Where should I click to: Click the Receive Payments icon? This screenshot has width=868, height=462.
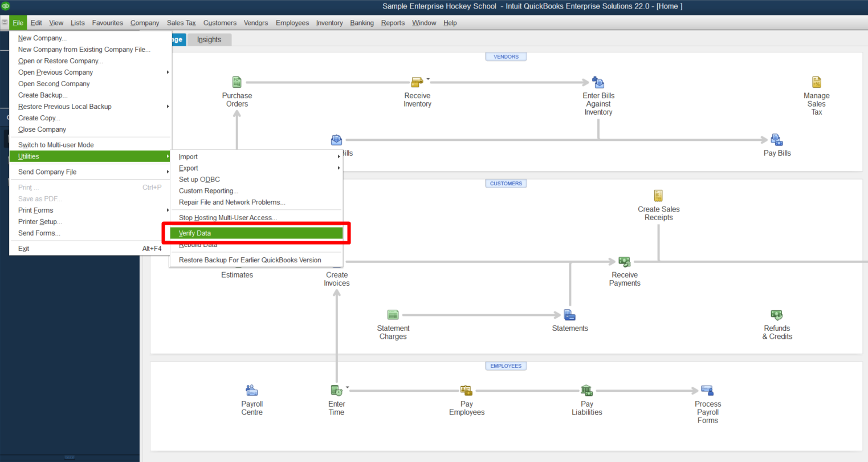tap(625, 262)
